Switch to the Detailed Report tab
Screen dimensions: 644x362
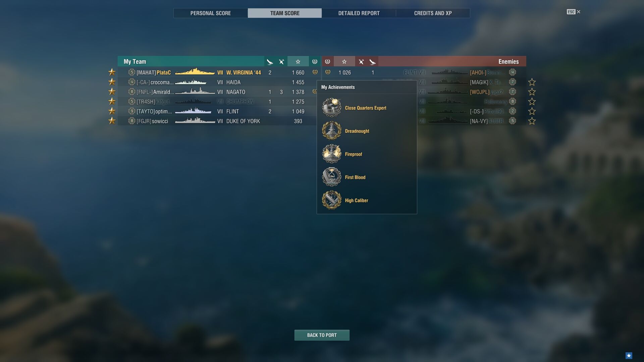pyautogui.click(x=359, y=13)
